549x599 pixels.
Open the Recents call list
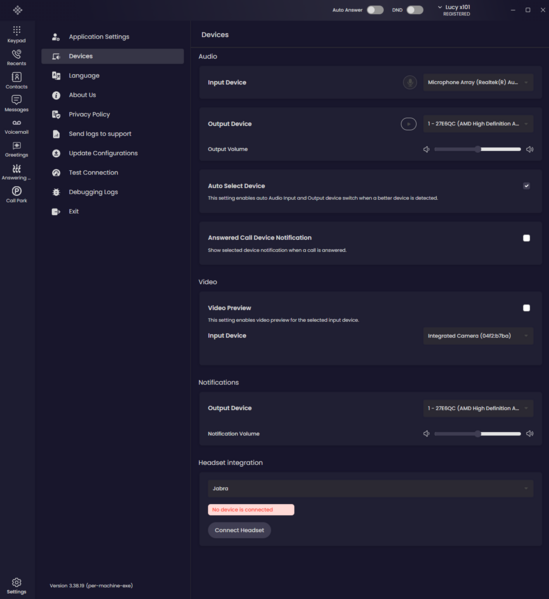coord(16,57)
